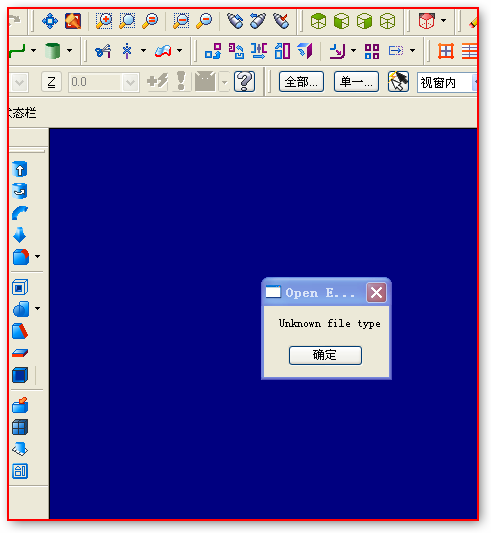Click the Xform Mirror icon

click(x=259, y=51)
